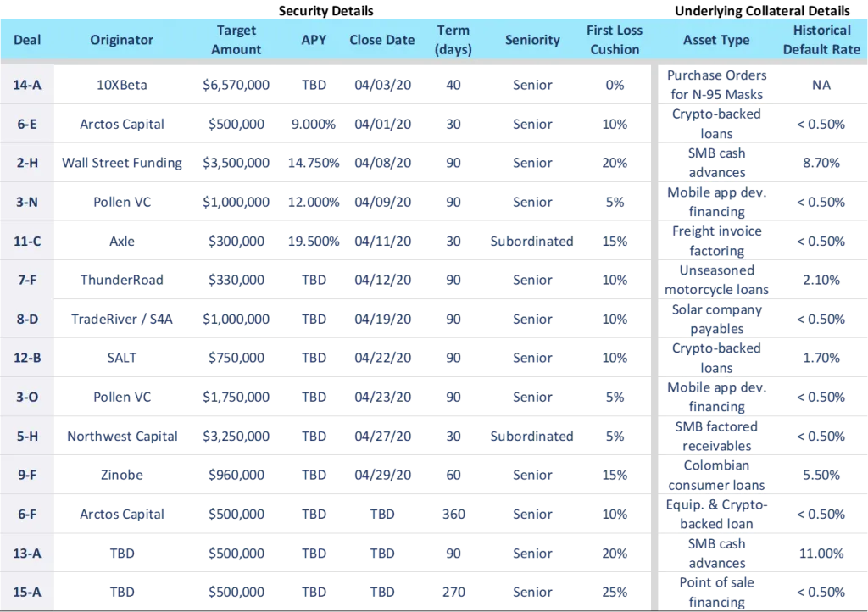Click target amount '$6,570,000'
Screen dimensions: 868x612
(x=236, y=85)
